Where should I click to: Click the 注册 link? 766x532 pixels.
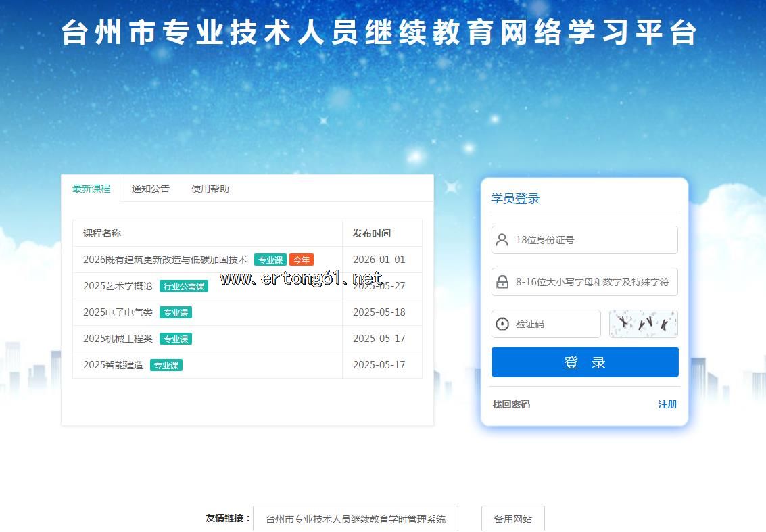[667, 404]
